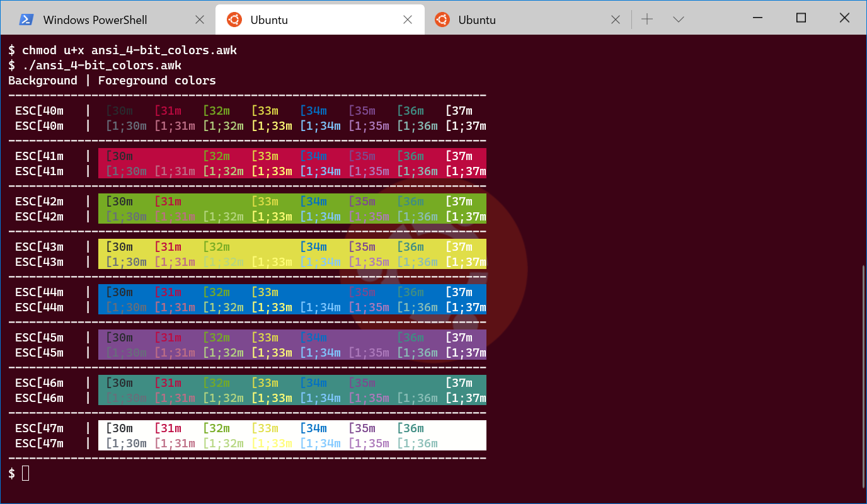Viewport: 867px width, 504px height.
Task: Click [31m on the purple ESC[45m background
Action: [168, 338]
